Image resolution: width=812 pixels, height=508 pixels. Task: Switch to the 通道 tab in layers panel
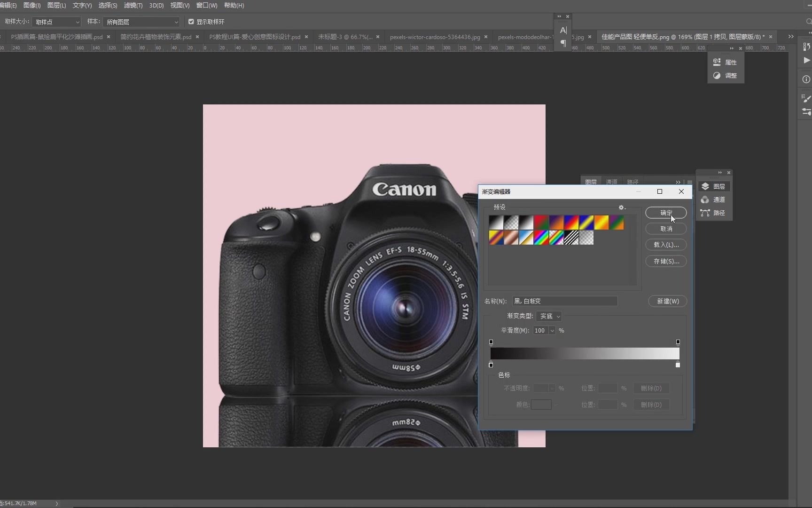pos(611,182)
